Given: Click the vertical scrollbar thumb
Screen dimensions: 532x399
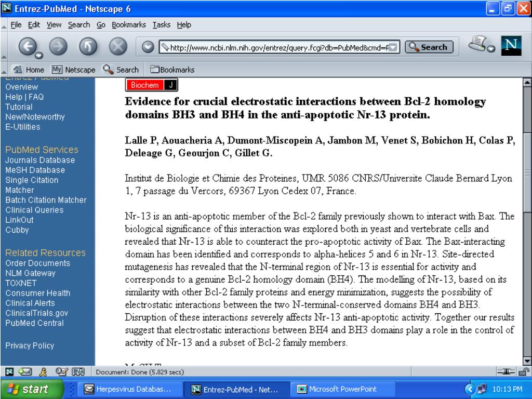Looking at the screenshot, I should point(527,172).
